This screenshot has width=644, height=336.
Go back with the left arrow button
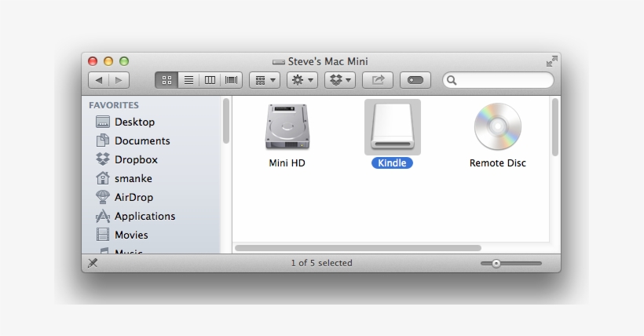[x=99, y=80]
